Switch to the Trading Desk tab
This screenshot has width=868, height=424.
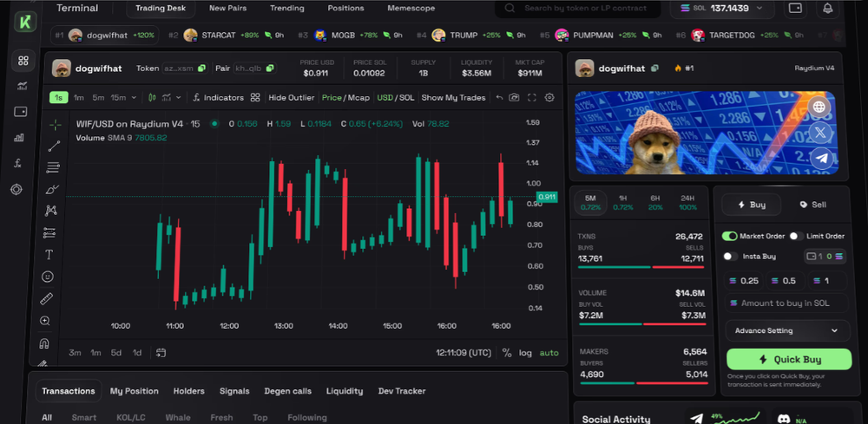point(161,9)
